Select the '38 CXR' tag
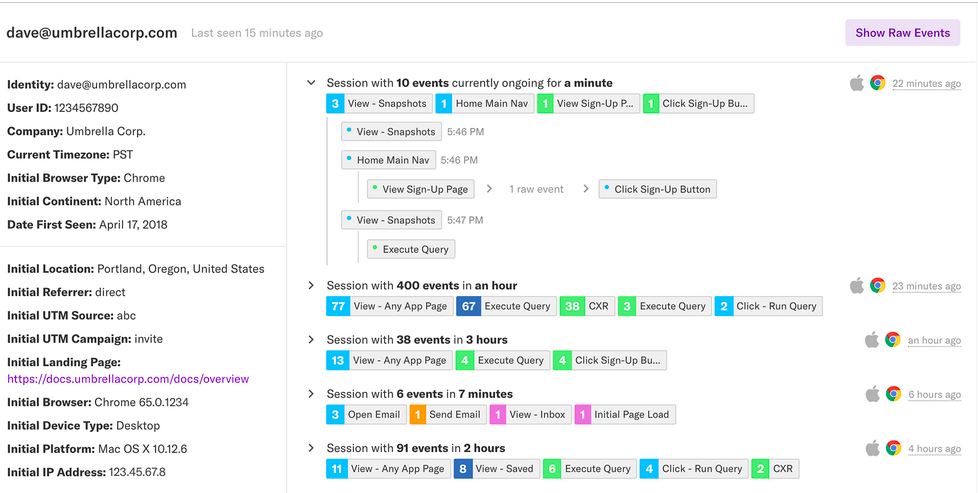Viewport: 978px width, 493px height. pyautogui.click(x=588, y=306)
